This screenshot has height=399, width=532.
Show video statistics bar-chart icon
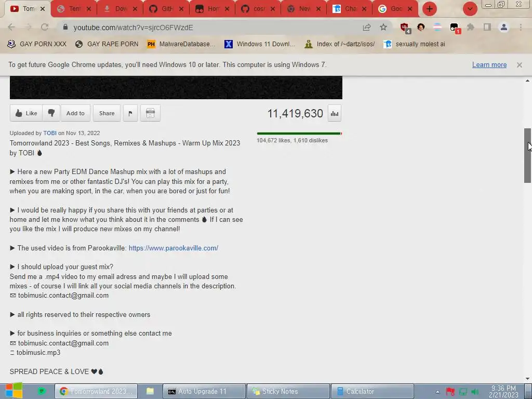click(x=335, y=114)
